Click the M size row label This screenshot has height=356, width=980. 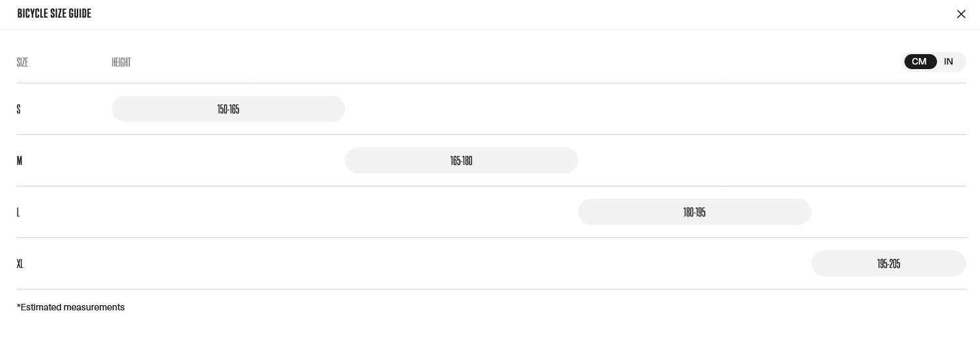click(20, 160)
